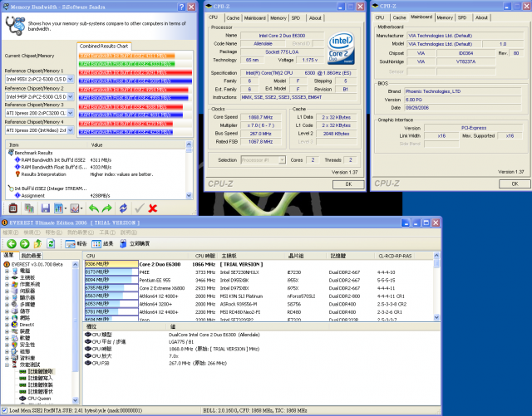
Task: Open the 檔案(F) menu in EVEREST
Action: [x=11, y=232]
